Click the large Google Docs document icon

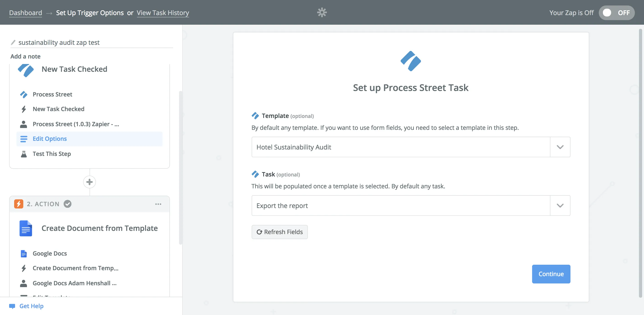[26, 228]
